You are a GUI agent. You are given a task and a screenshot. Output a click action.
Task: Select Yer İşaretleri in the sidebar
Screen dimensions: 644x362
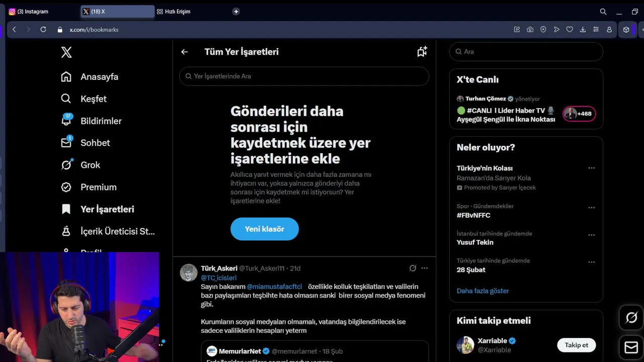pos(97,209)
